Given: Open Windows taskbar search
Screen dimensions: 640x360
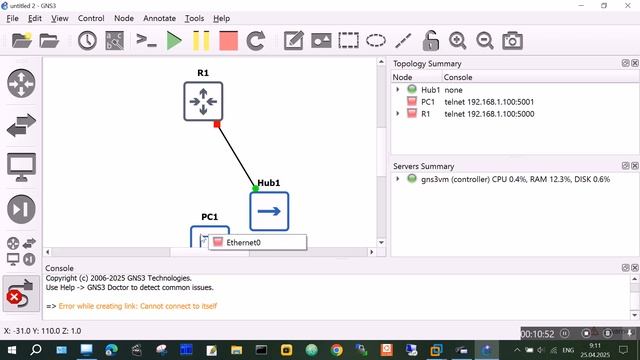Looking at the screenshot, I should pyautogui.click(x=36, y=350).
